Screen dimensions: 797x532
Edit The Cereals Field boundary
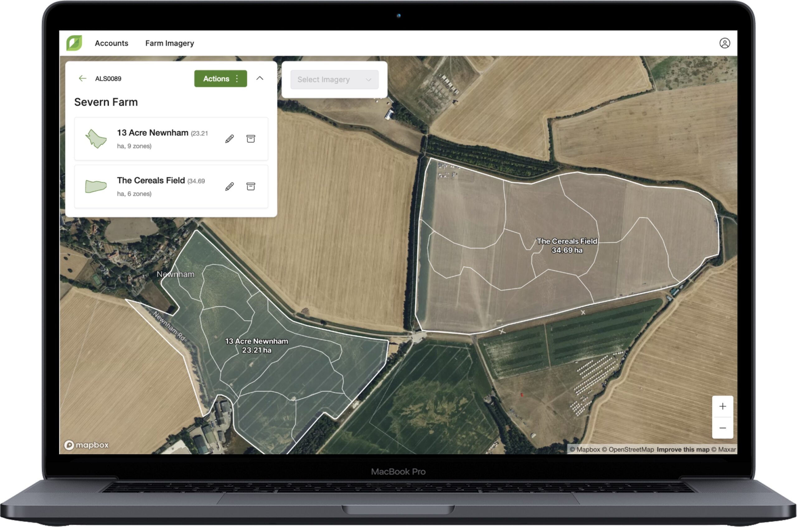[x=229, y=186]
